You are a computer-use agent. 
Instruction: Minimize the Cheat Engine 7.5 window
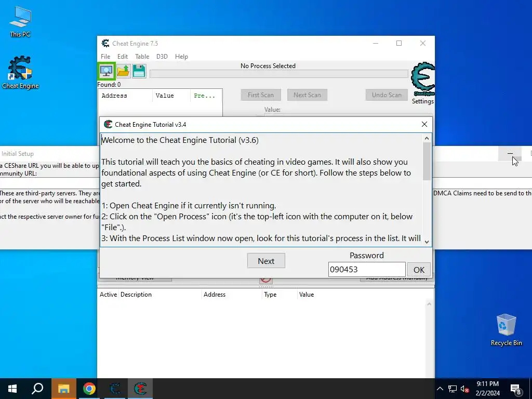[376, 43]
